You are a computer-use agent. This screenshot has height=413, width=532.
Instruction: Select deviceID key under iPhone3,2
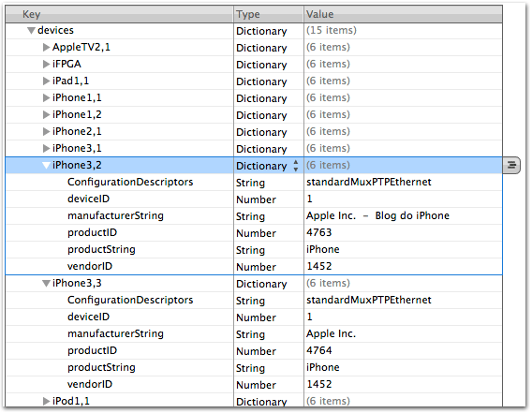pos(89,199)
